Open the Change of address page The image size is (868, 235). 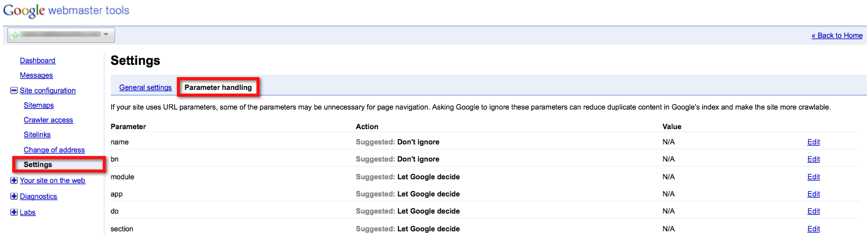click(54, 150)
